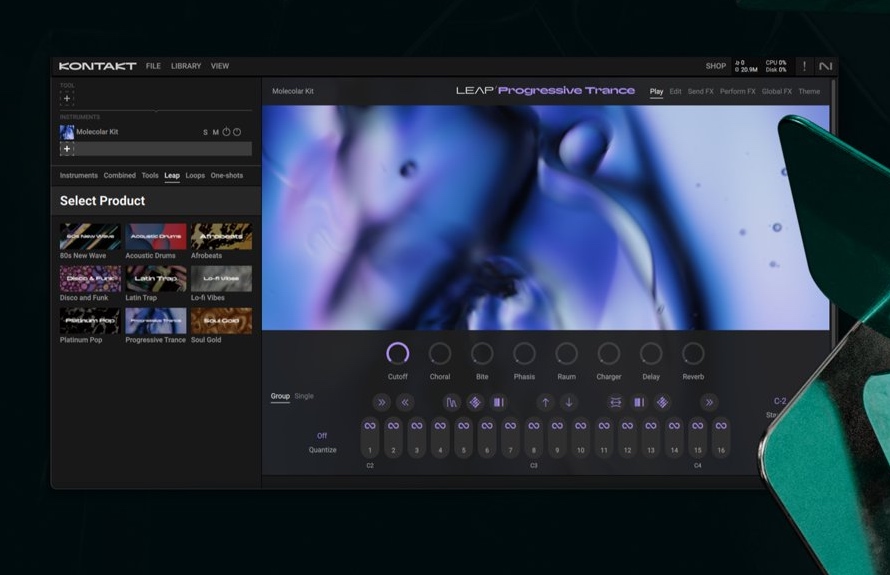Image resolution: width=890 pixels, height=575 pixels.
Task: Solo the Molecolar Kit instrument
Action: click(205, 132)
